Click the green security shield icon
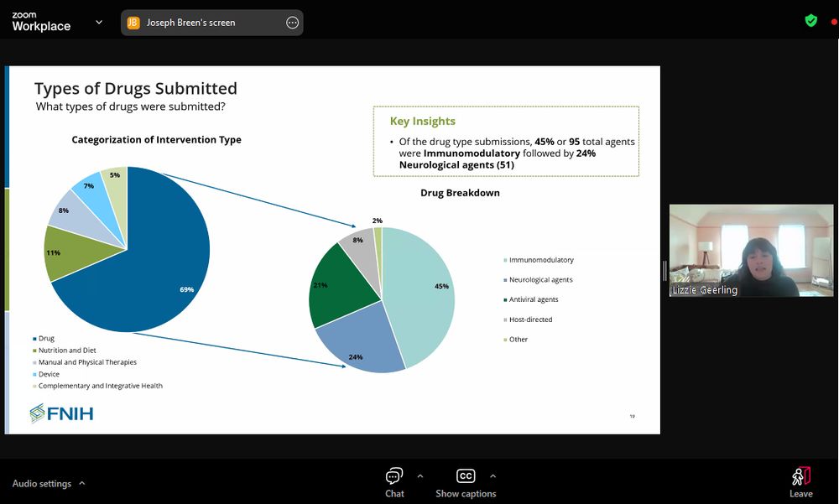This screenshot has width=839, height=504. click(x=810, y=19)
